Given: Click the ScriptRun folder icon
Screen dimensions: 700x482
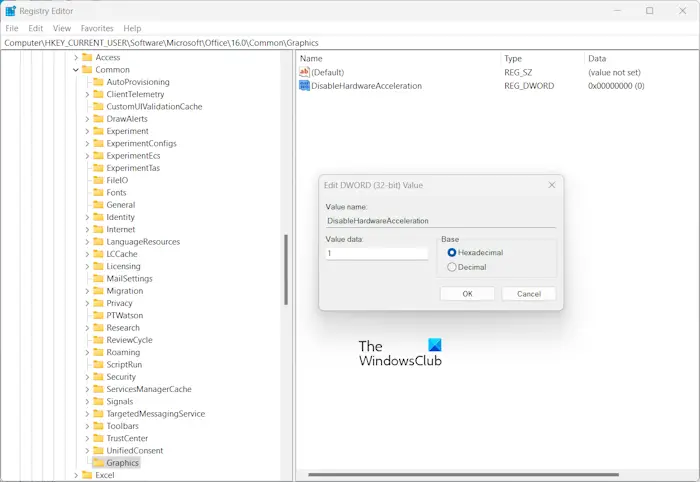Looking at the screenshot, I should 98,365.
